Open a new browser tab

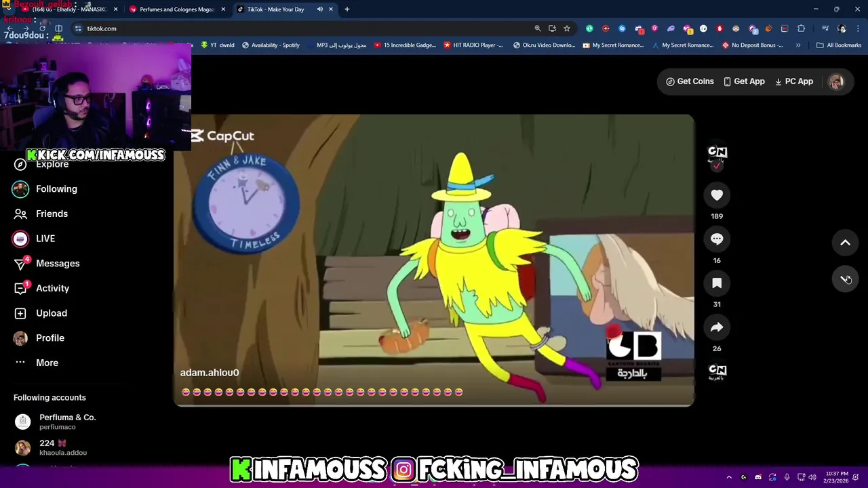(347, 9)
